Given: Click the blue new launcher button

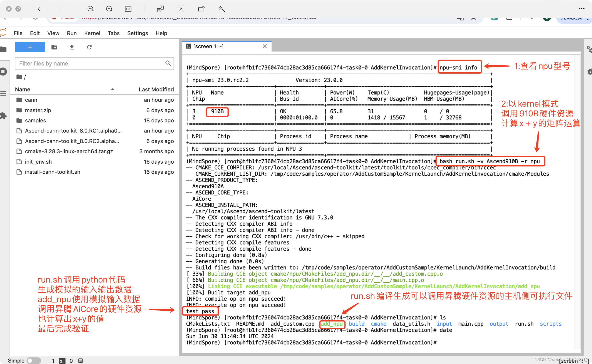Looking at the screenshot, I should [x=30, y=47].
